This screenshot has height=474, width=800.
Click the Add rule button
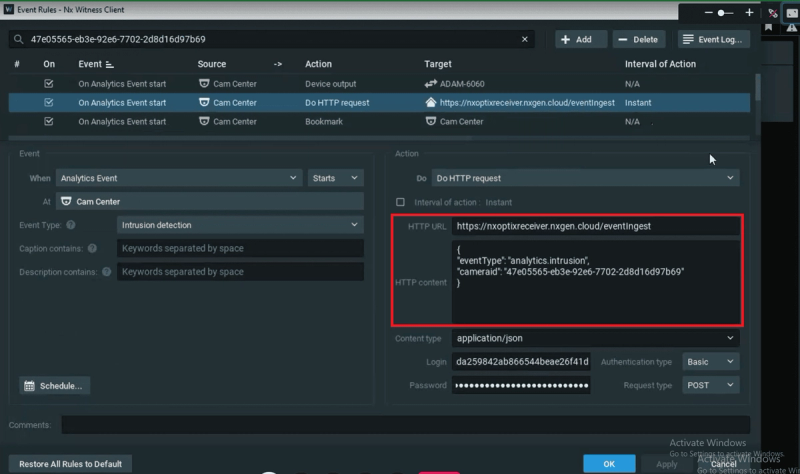[581, 39]
